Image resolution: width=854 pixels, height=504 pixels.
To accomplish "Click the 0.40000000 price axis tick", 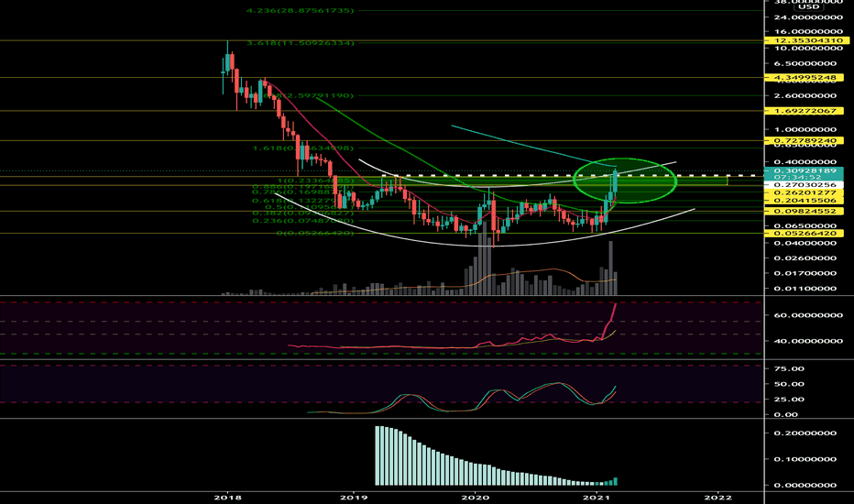I will [x=805, y=162].
